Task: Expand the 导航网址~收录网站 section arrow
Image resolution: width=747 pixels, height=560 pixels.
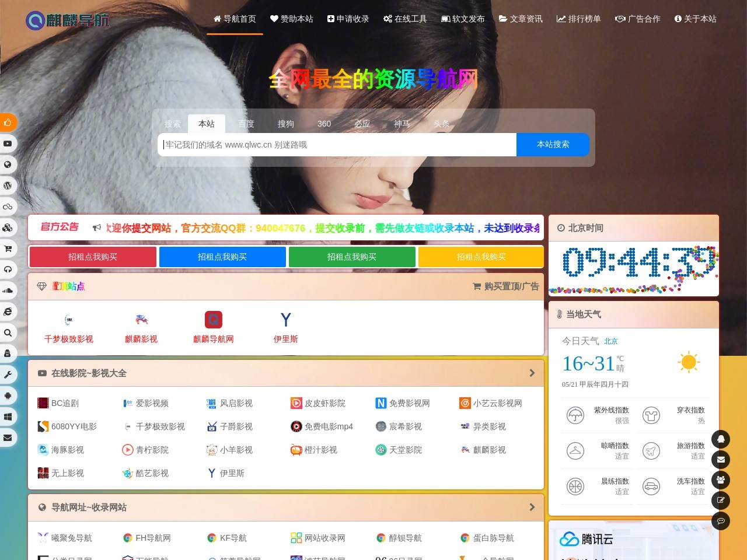Action: [x=532, y=508]
